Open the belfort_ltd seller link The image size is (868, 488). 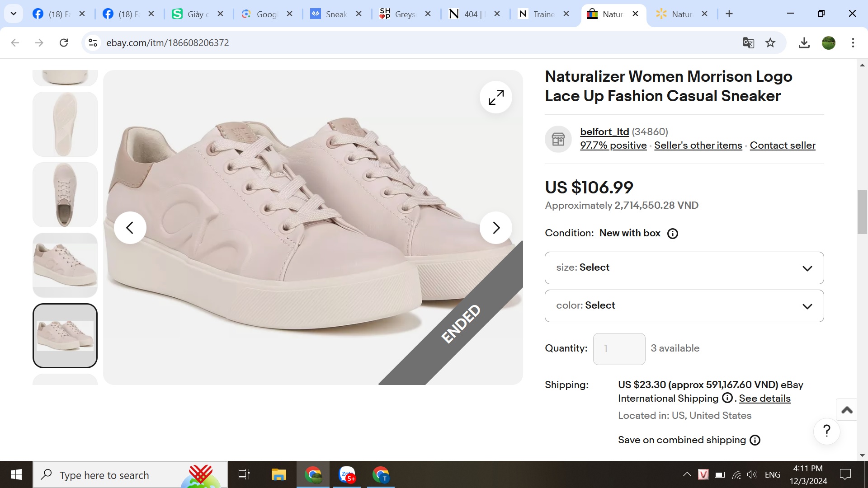(x=604, y=131)
